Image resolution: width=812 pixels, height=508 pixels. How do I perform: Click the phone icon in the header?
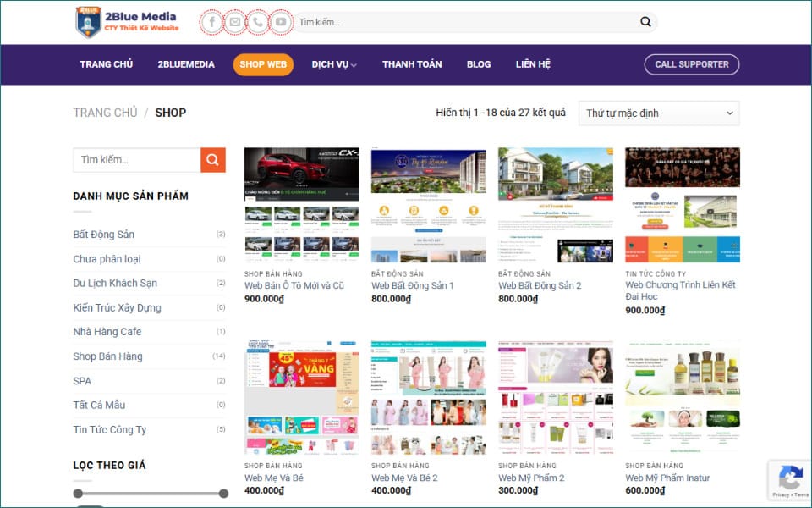pyautogui.click(x=258, y=21)
